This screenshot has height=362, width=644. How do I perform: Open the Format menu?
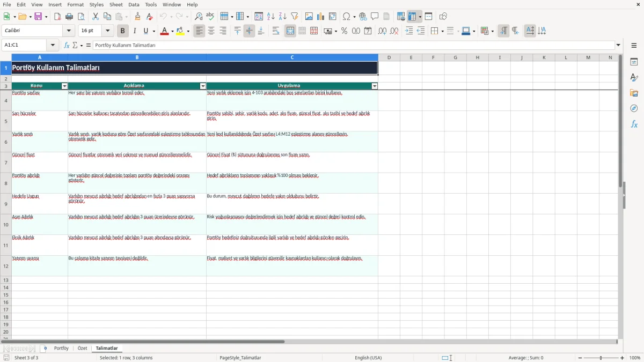click(x=76, y=4)
